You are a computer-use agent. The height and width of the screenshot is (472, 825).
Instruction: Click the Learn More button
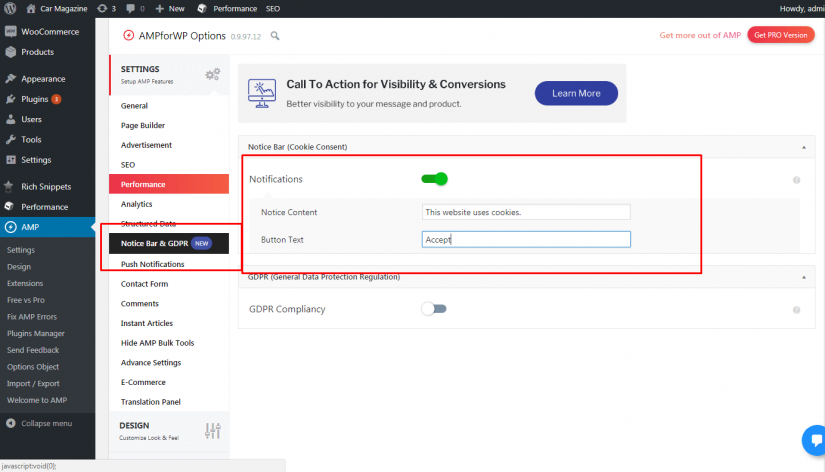coord(576,93)
